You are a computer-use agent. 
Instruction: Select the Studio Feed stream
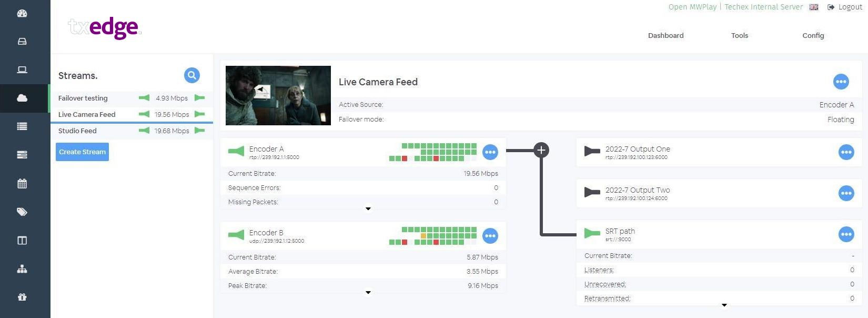[77, 131]
